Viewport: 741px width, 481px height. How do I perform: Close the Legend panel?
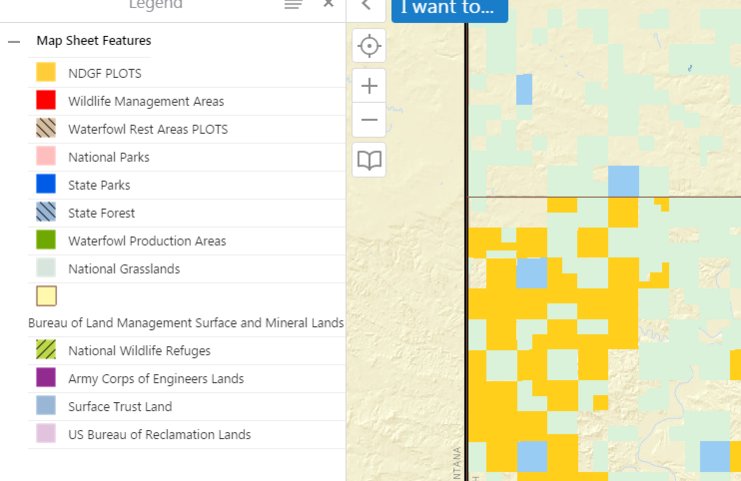pos(328,5)
